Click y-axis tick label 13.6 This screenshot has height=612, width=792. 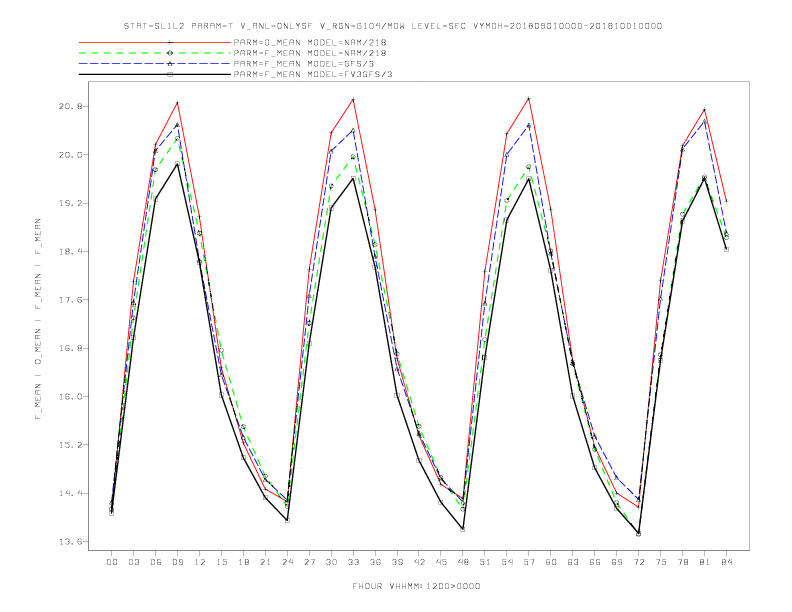coord(70,542)
